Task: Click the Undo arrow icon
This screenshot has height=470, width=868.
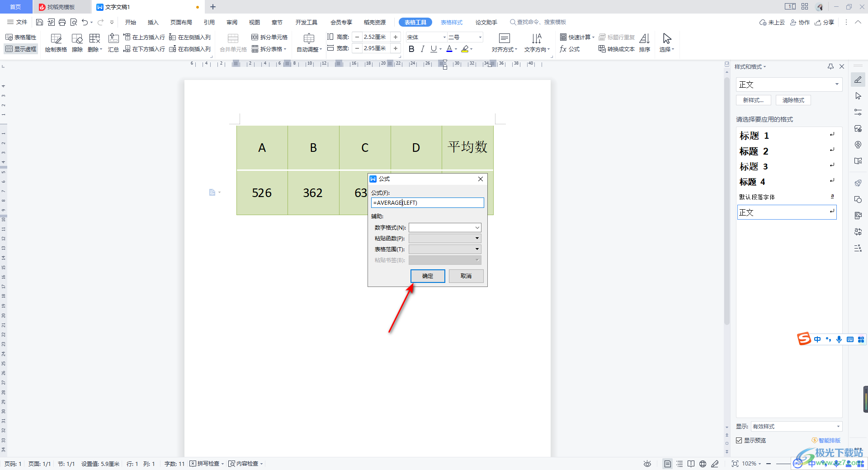Action: click(85, 22)
